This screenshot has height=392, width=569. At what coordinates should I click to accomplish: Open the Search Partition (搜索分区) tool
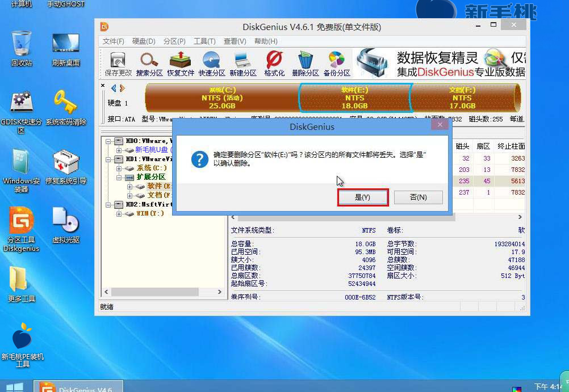[149, 64]
